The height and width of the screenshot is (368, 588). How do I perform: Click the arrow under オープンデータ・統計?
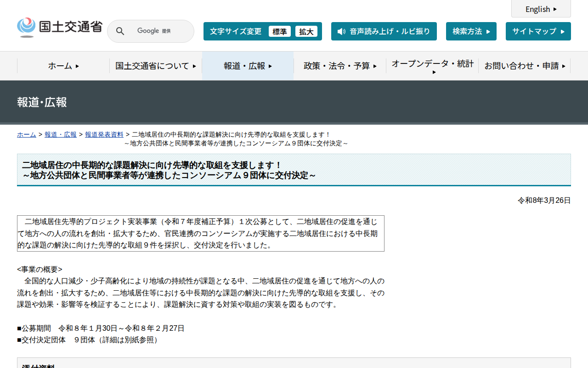tap(434, 72)
